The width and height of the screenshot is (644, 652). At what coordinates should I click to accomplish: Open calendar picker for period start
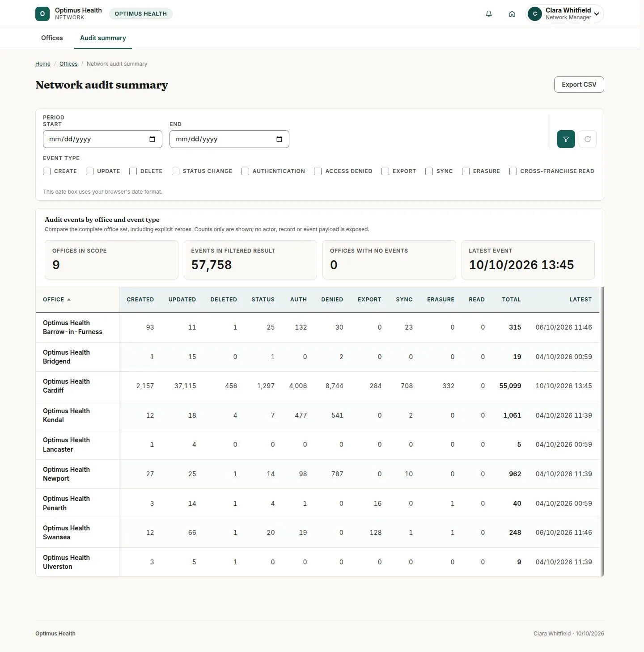coord(152,139)
